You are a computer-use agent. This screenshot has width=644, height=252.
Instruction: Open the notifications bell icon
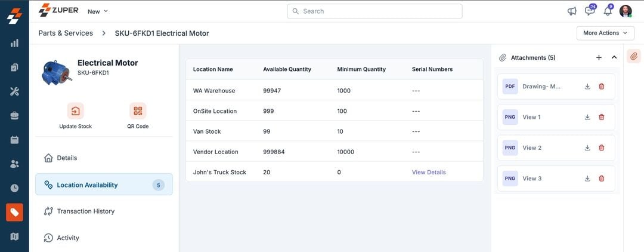click(608, 11)
